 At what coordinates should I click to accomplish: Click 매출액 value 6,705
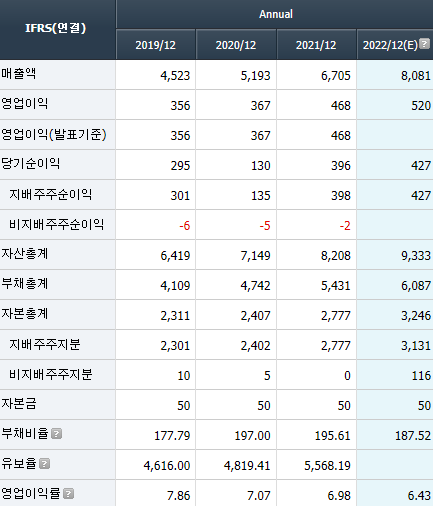pos(336,76)
